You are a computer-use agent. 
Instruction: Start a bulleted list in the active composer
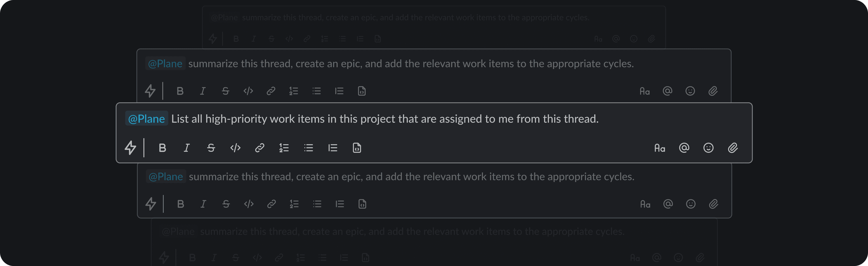pyautogui.click(x=308, y=147)
